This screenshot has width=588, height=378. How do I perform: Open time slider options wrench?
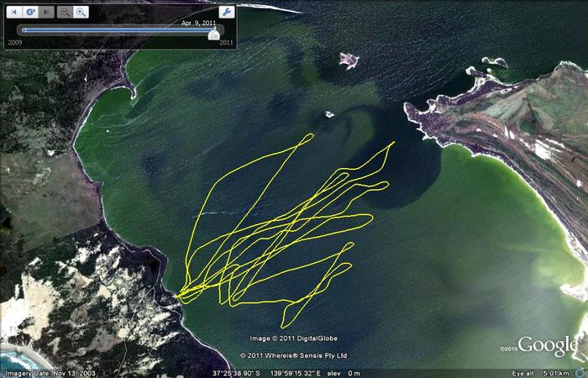click(225, 12)
